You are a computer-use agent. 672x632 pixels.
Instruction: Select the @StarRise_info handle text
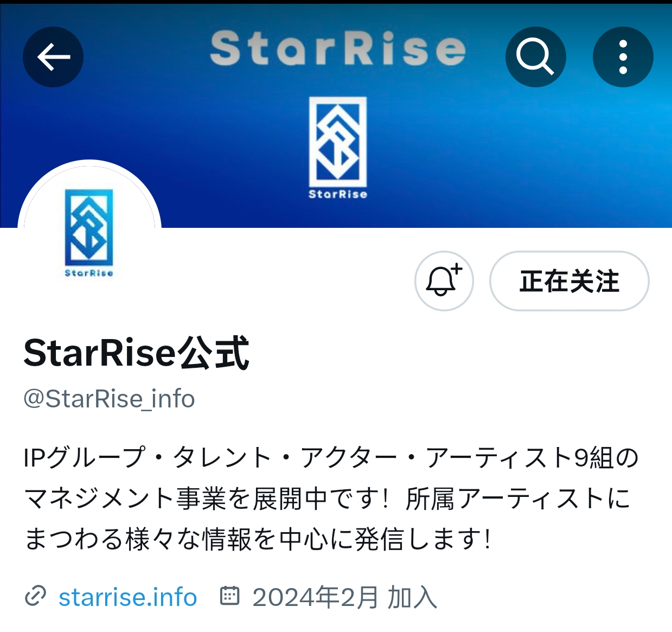click(109, 399)
